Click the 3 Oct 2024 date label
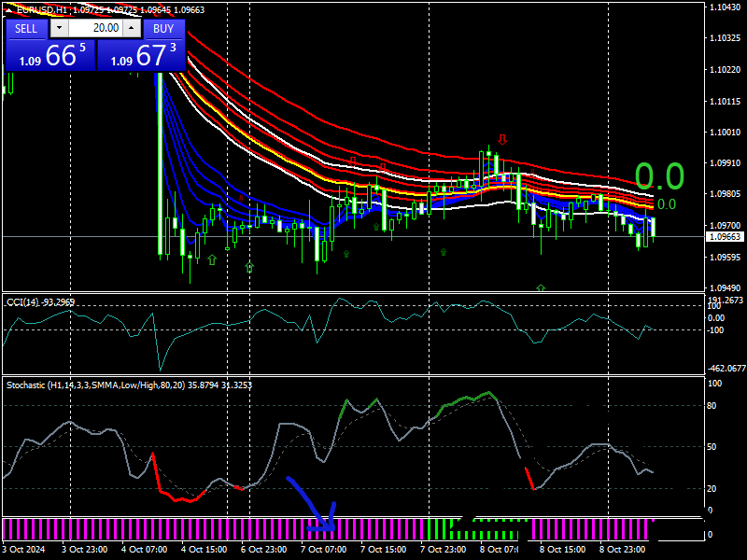Image resolution: width=747 pixels, height=560 pixels. 24,549
